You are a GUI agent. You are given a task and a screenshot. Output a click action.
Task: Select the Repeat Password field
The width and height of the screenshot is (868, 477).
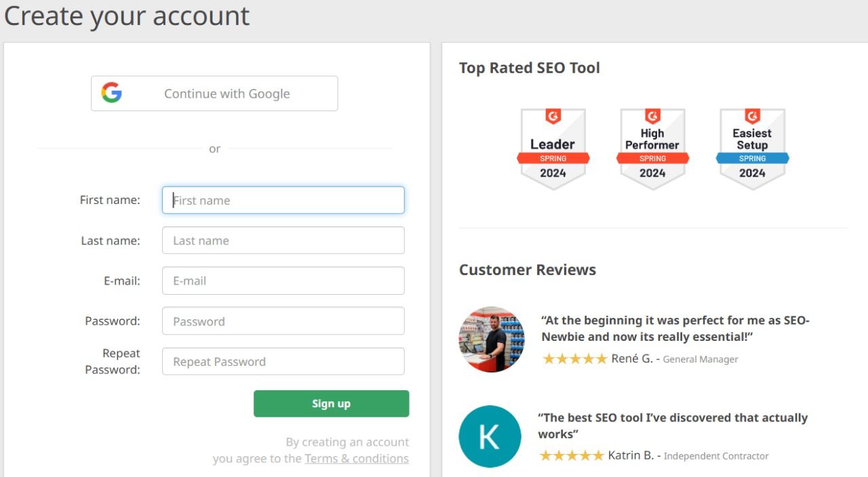point(283,361)
